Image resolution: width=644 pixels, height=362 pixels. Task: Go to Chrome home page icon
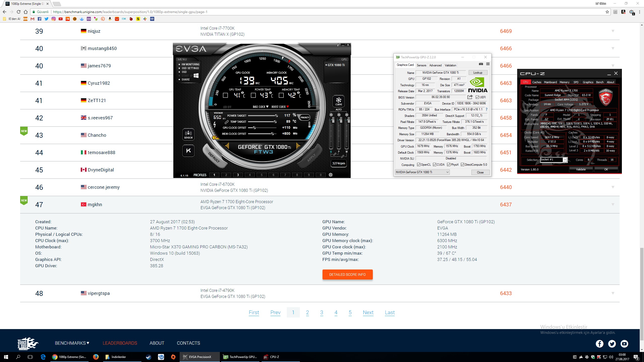26,12
